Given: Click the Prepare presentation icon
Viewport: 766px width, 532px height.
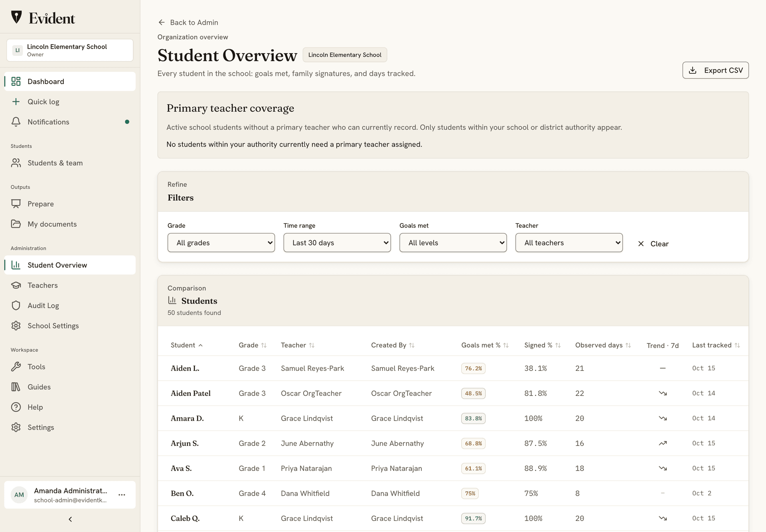Looking at the screenshot, I should (16, 204).
